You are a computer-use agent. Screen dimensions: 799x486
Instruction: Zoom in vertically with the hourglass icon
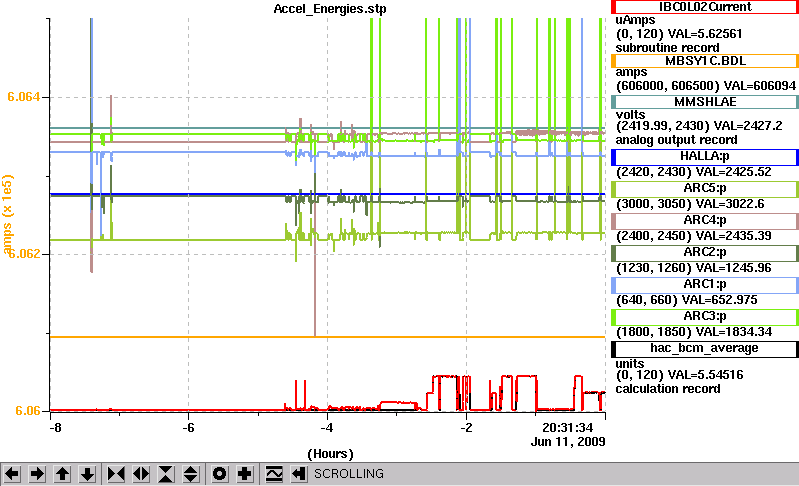[x=166, y=474]
